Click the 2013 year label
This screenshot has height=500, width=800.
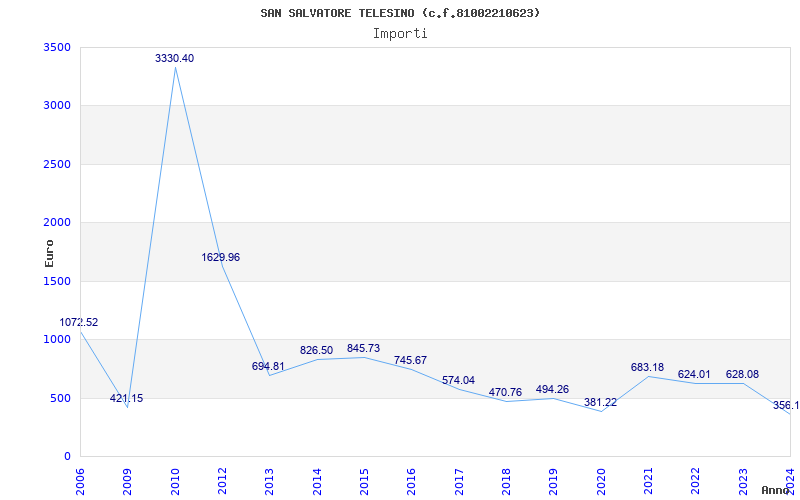pos(269,482)
